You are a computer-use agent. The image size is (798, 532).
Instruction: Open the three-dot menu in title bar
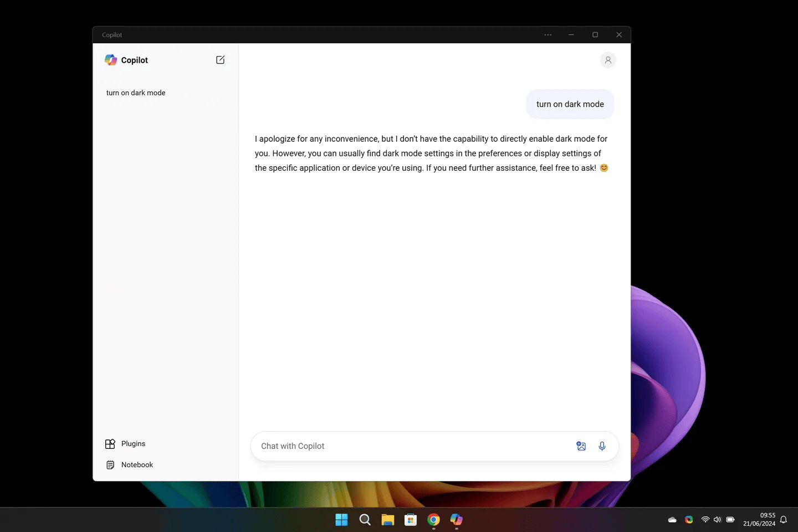548,35
